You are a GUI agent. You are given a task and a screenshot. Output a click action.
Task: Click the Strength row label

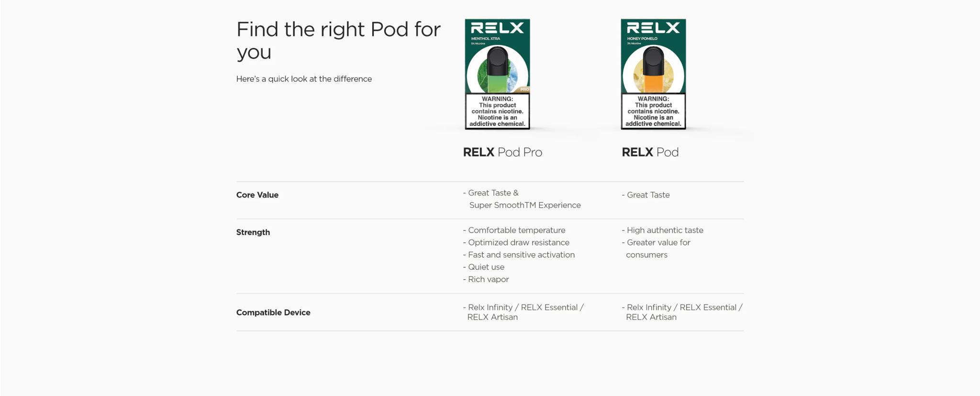tap(253, 232)
